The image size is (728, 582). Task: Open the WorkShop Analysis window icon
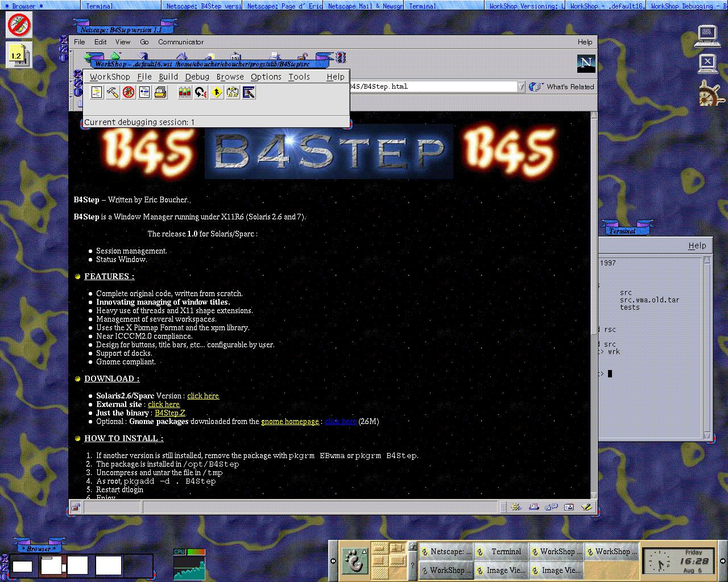pyautogui.click(x=97, y=92)
